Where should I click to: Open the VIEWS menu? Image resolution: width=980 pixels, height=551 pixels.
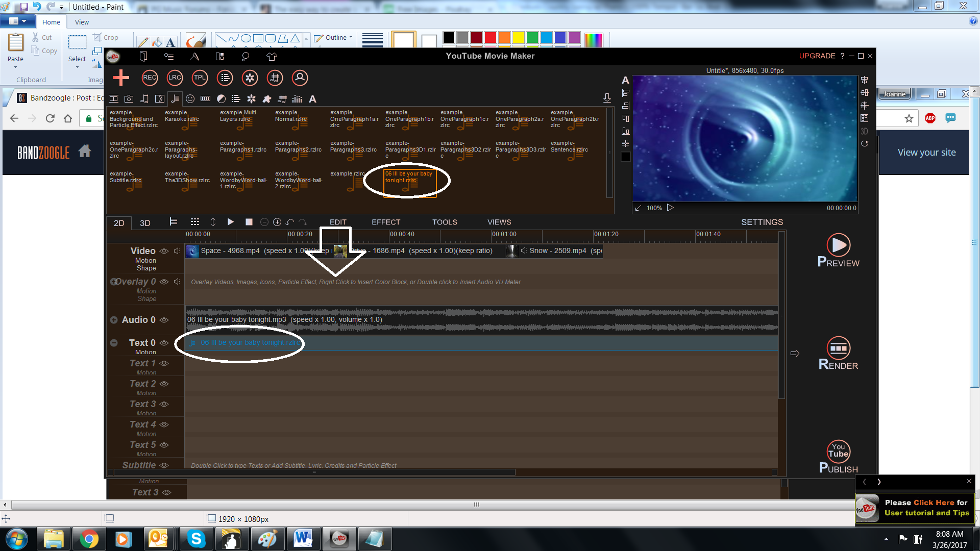pyautogui.click(x=499, y=222)
